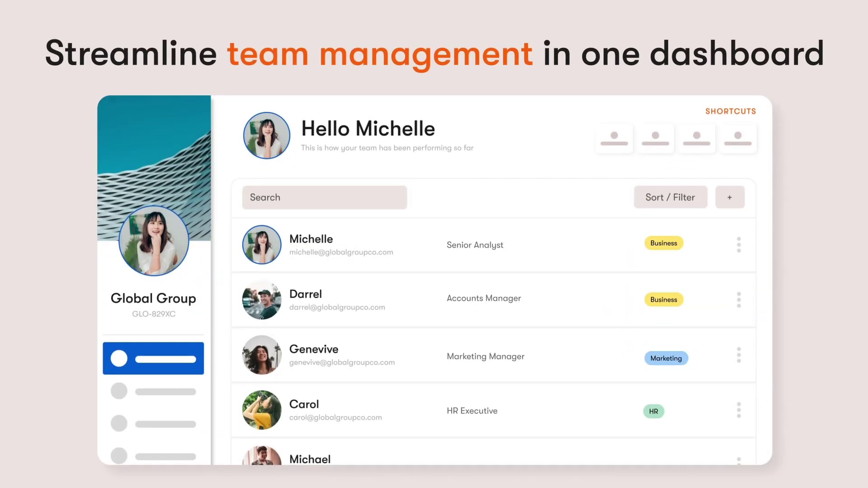Open the third shortcut card under SHORTCUTS
Screen dimensions: 868x488
[696, 139]
